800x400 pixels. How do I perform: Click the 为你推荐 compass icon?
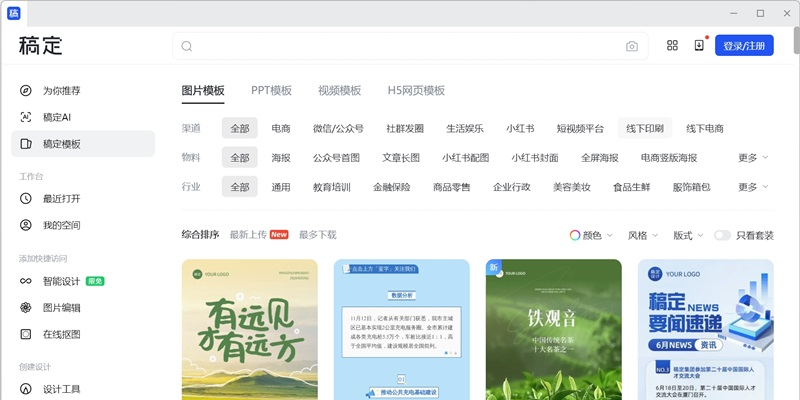(x=26, y=91)
